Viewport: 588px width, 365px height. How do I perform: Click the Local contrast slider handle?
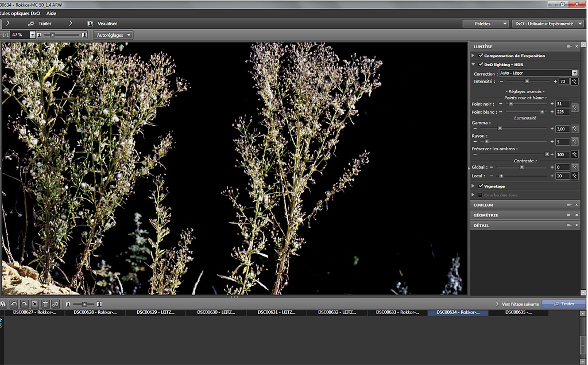pos(501,176)
